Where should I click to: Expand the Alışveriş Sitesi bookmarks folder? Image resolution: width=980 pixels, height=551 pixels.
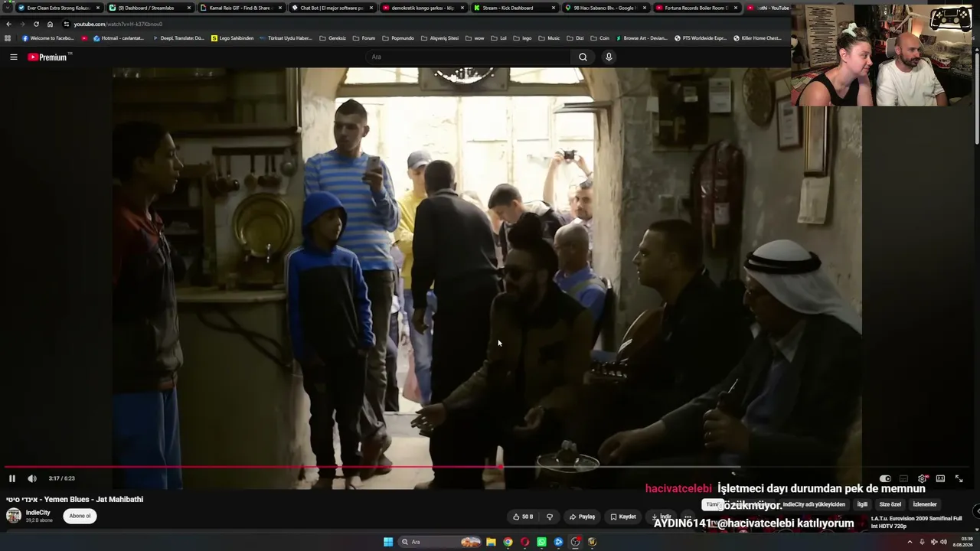[x=440, y=38]
